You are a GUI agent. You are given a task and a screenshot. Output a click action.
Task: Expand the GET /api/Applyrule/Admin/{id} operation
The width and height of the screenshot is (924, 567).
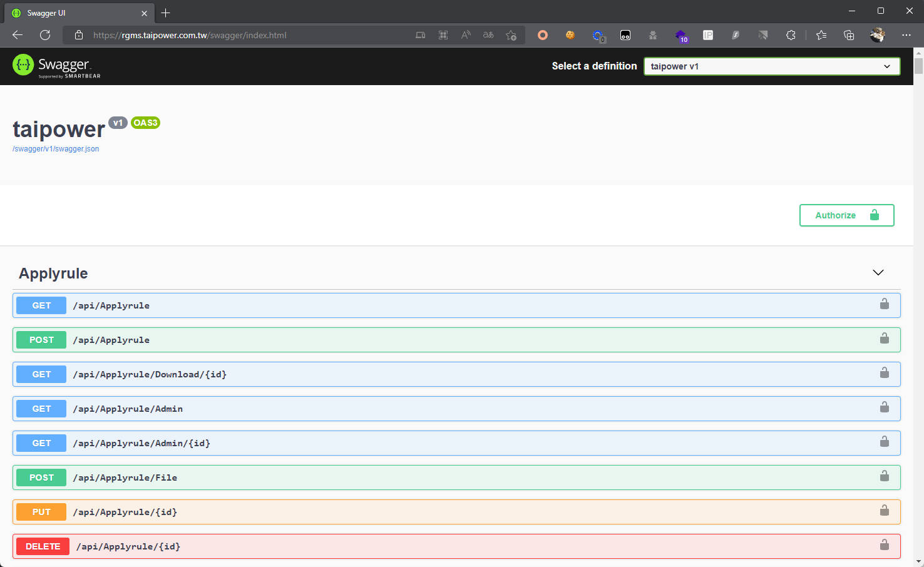(456, 443)
